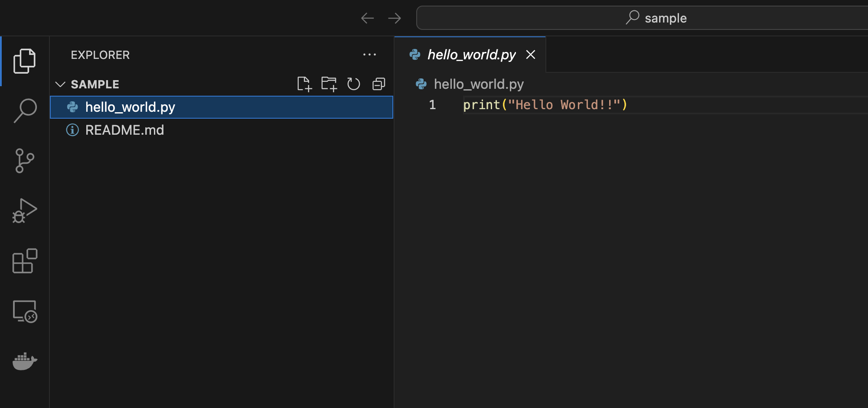Collapse the SAMPLE folder chevron

click(61, 84)
